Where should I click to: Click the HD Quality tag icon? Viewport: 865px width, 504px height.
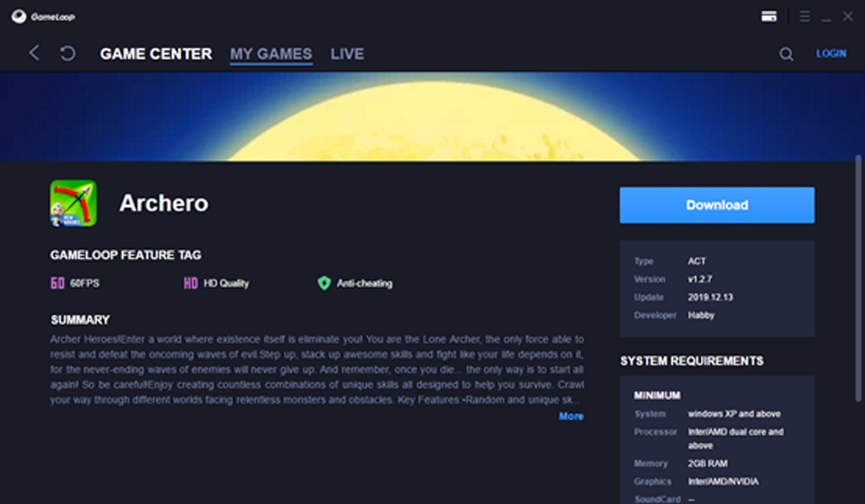(190, 284)
